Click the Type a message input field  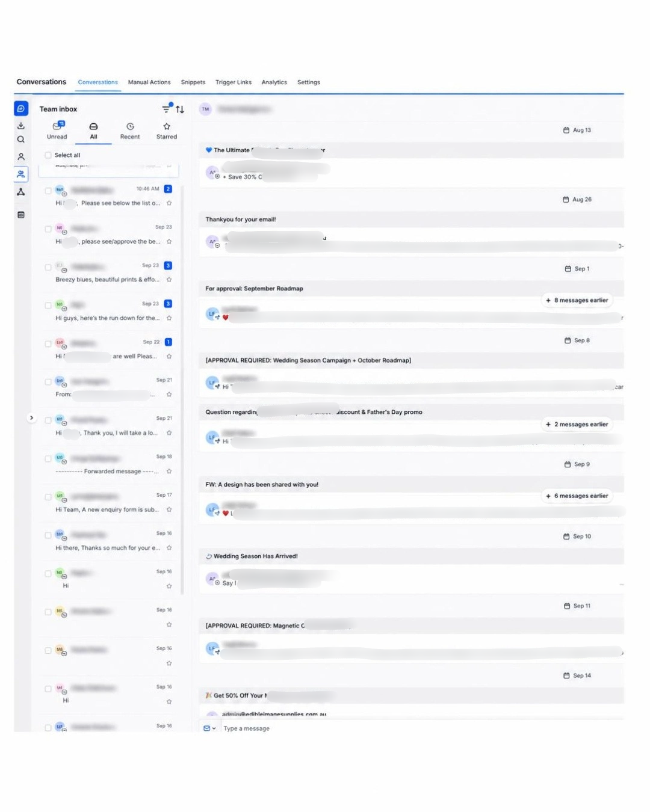coord(421,728)
